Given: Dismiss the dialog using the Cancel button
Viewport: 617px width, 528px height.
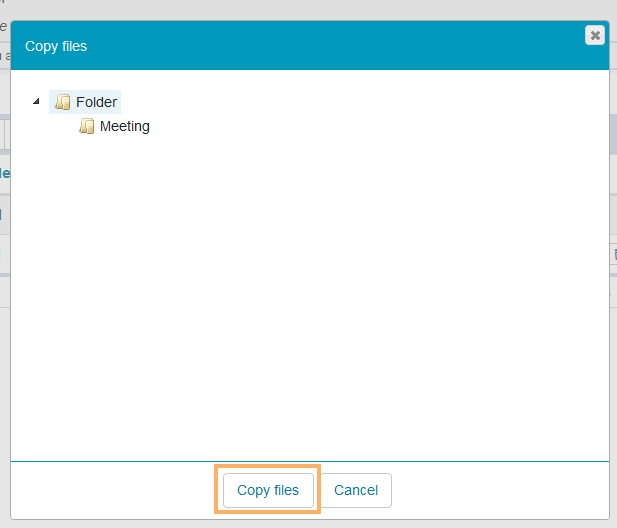Looking at the screenshot, I should 355,490.
